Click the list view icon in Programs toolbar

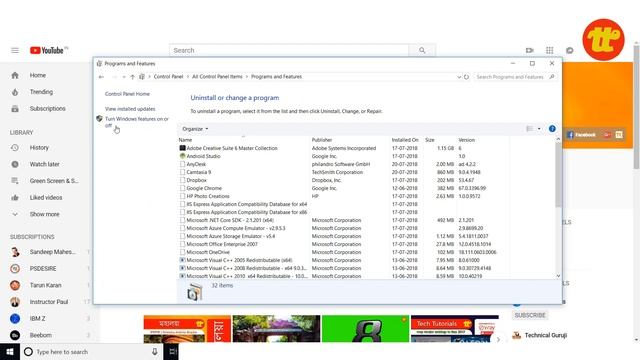(530, 129)
